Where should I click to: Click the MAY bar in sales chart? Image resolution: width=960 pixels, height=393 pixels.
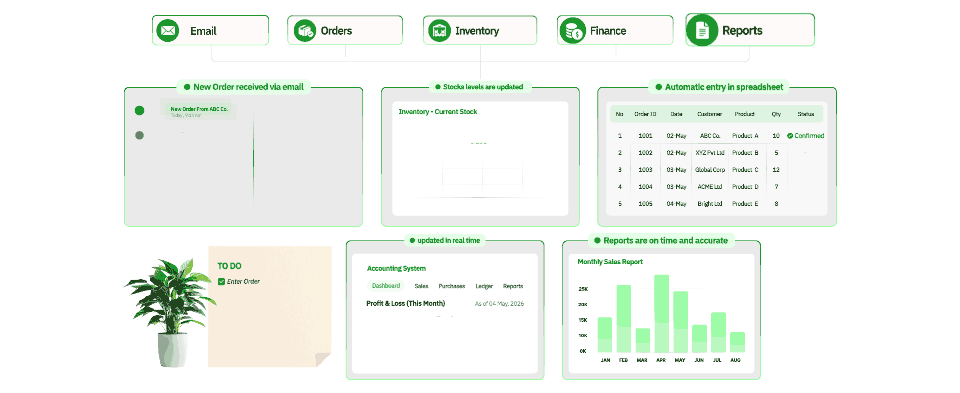[681, 321]
